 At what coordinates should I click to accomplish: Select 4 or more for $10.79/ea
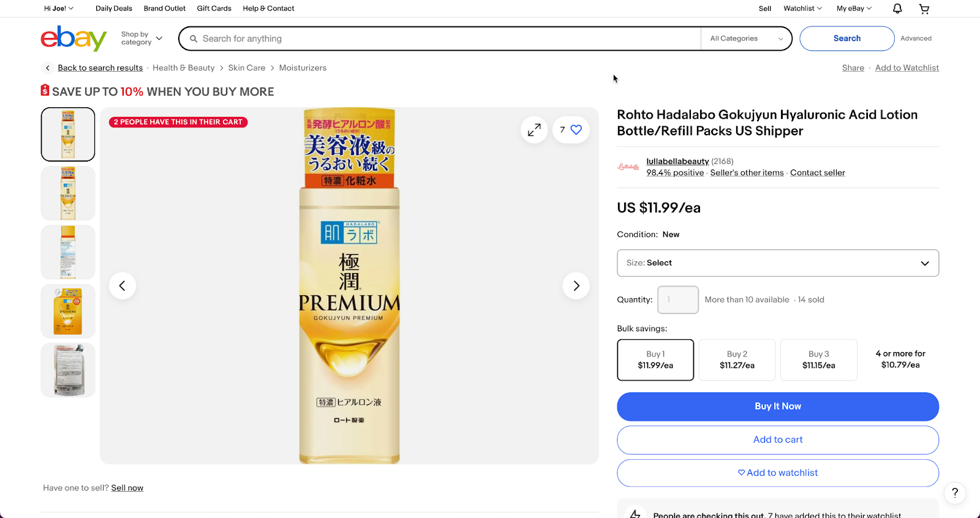(900, 359)
